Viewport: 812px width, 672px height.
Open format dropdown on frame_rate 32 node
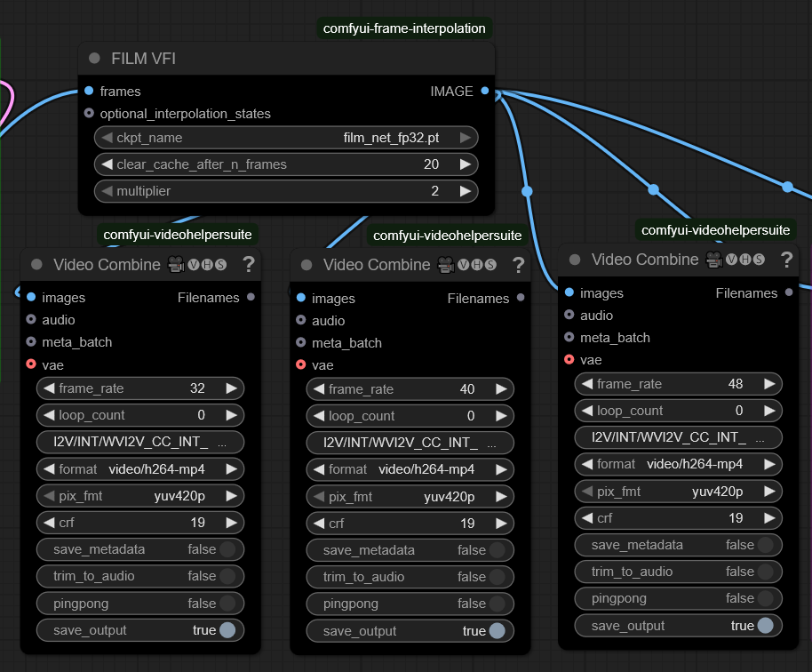pyautogui.click(x=139, y=469)
